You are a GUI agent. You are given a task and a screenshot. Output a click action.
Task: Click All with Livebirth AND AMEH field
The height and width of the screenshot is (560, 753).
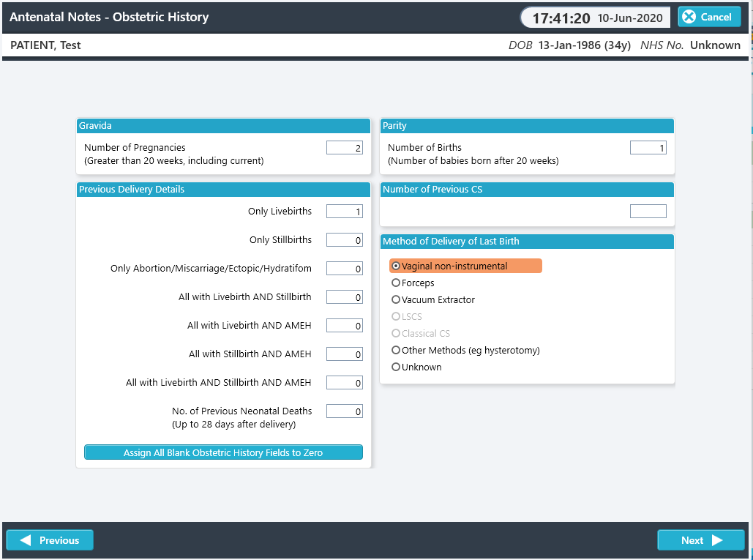(345, 326)
